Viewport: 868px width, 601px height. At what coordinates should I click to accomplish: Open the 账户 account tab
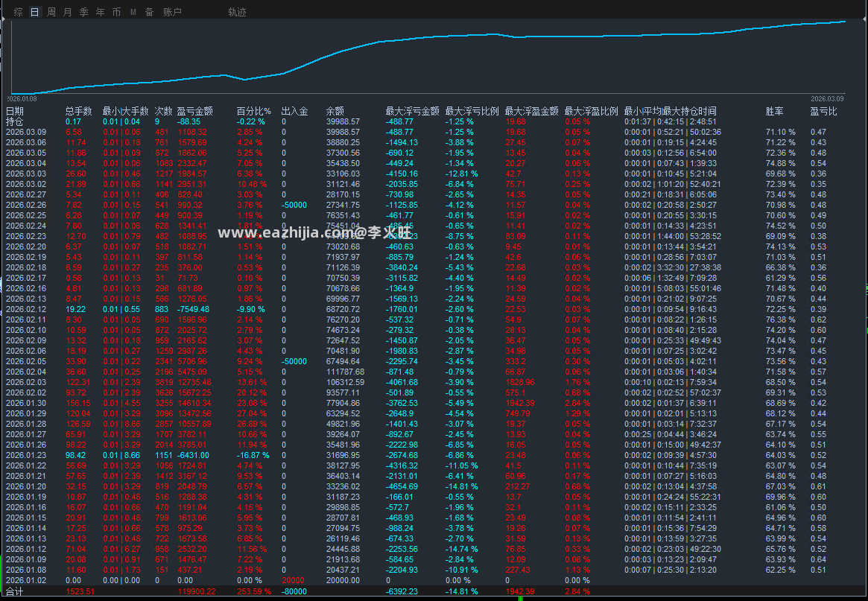(172, 12)
